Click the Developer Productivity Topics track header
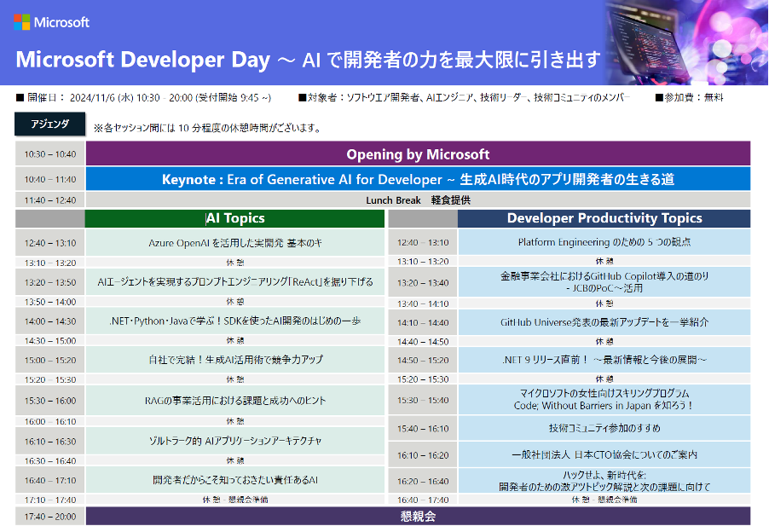The image size is (769, 532). [x=604, y=219]
